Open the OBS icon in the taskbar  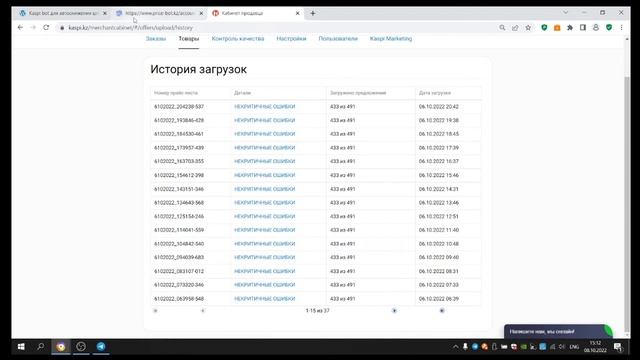click(81, 347)
